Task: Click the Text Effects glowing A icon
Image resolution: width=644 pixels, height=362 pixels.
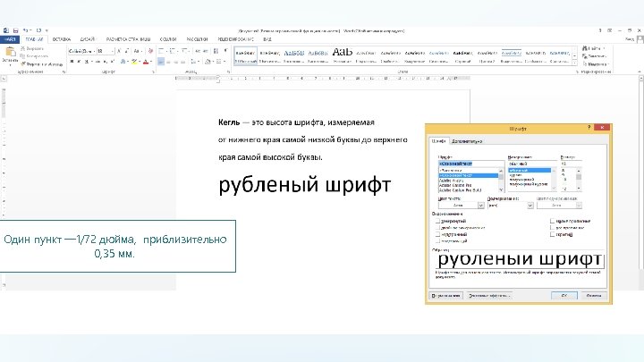Action: tap(123, 62)
